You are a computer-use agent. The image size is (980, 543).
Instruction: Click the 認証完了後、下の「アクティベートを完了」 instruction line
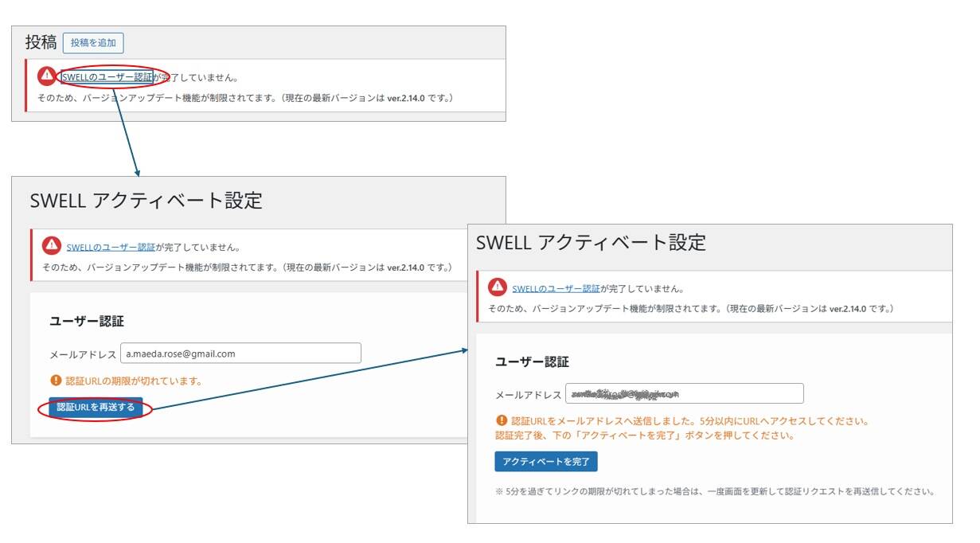click(645, 436)
